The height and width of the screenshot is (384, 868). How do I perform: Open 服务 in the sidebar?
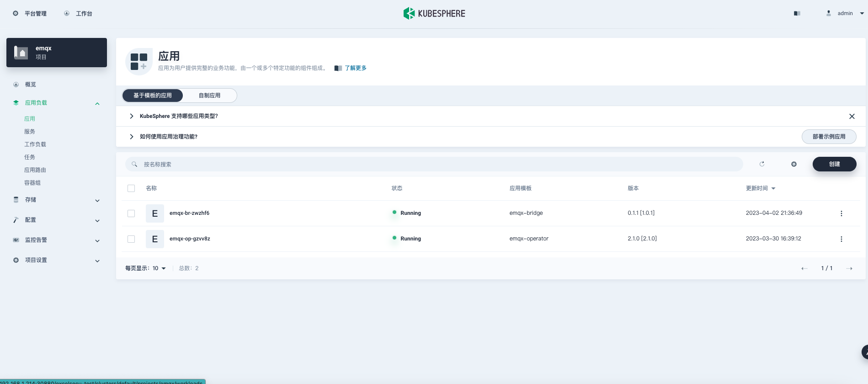click(30, 132)
